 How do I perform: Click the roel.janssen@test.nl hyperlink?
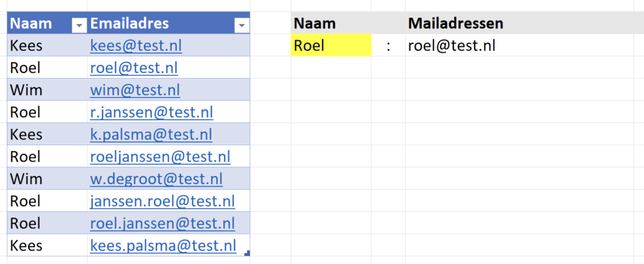click(162, 223)
